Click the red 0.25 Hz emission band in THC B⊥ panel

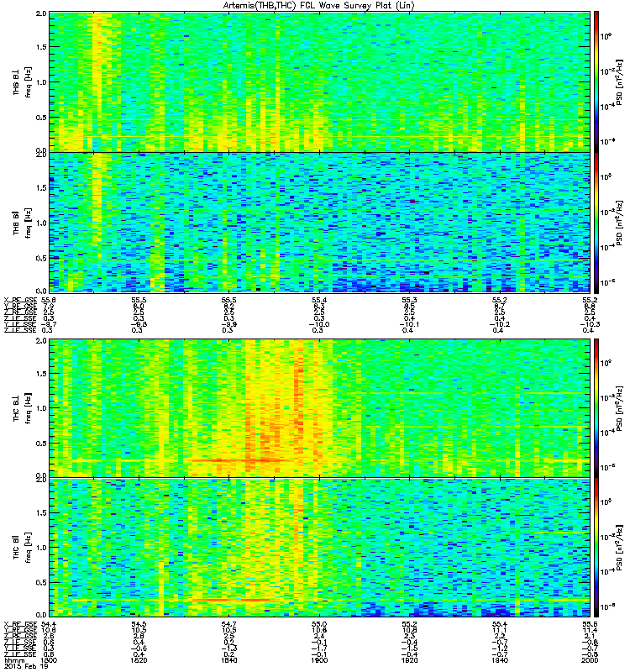tap(238, 460)
